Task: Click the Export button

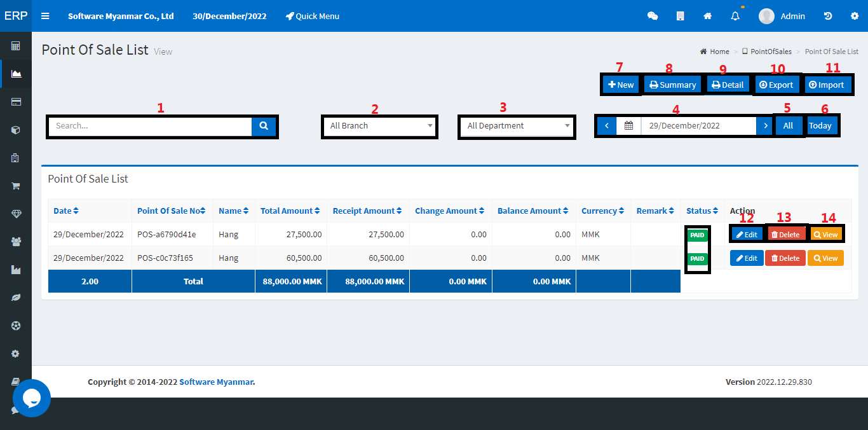Action: click(x=776, y=85)
